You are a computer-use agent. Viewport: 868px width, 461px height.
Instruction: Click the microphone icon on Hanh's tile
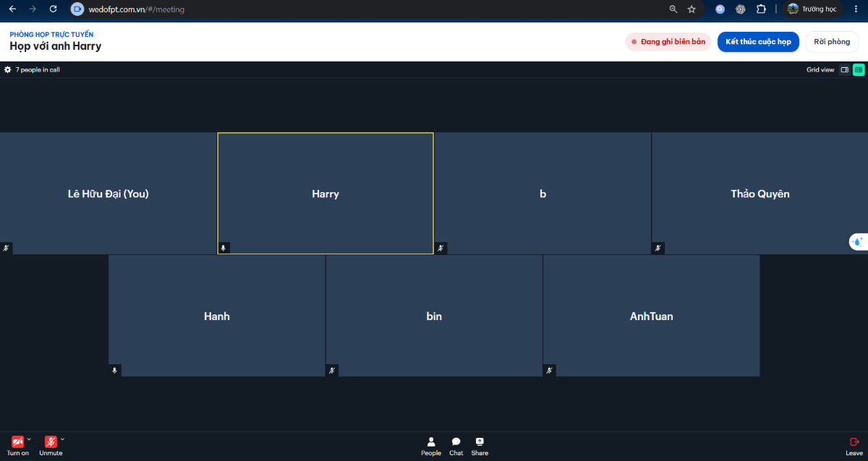(x=114, y=370)
